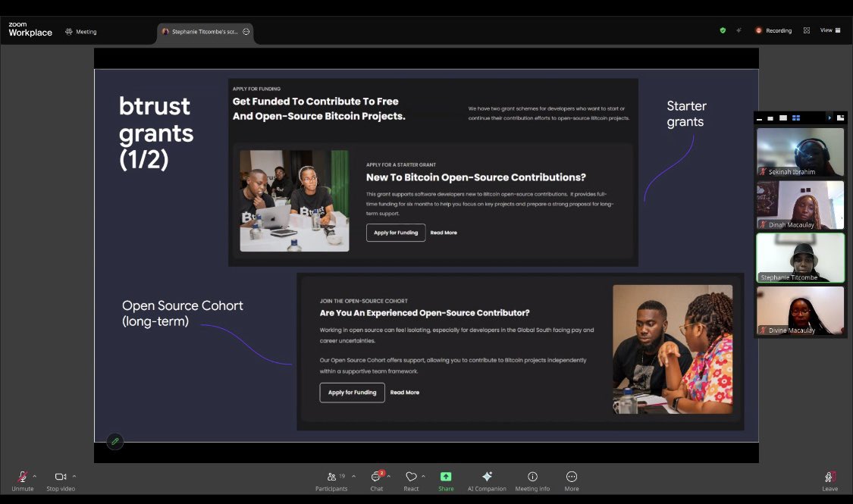Click the starter grant photo with the laptop
Viewport: 853px width, 504px height.
294,201
